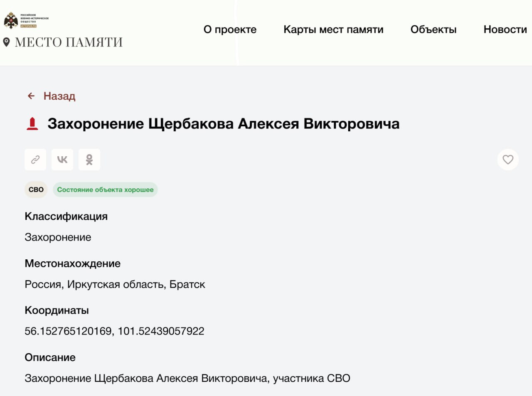Click the map pin icon in logo

tap(6, 42)
